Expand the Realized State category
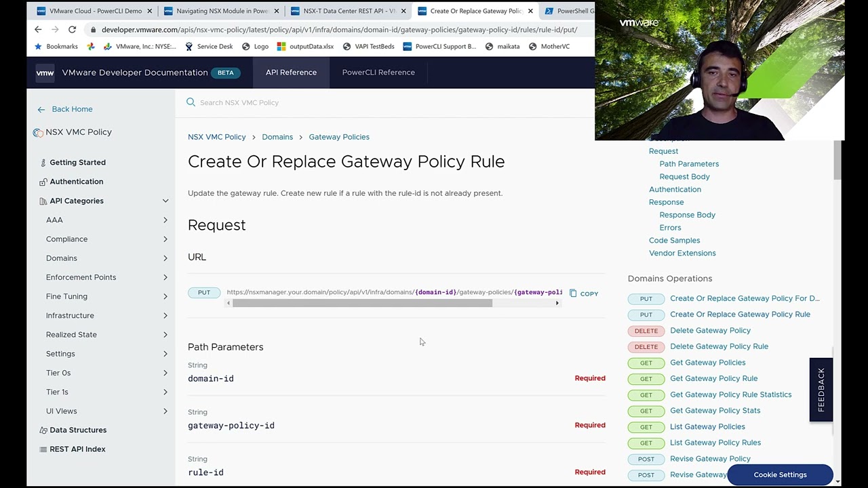This screenshot has height=488, width=868. coord(165,335)
